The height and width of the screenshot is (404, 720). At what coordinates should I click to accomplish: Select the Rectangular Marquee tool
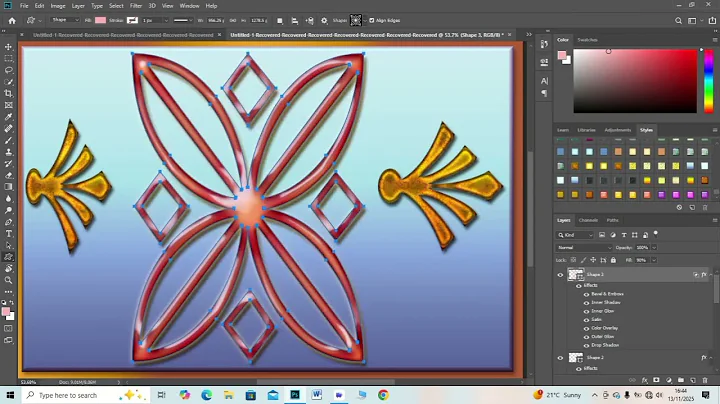9,58
